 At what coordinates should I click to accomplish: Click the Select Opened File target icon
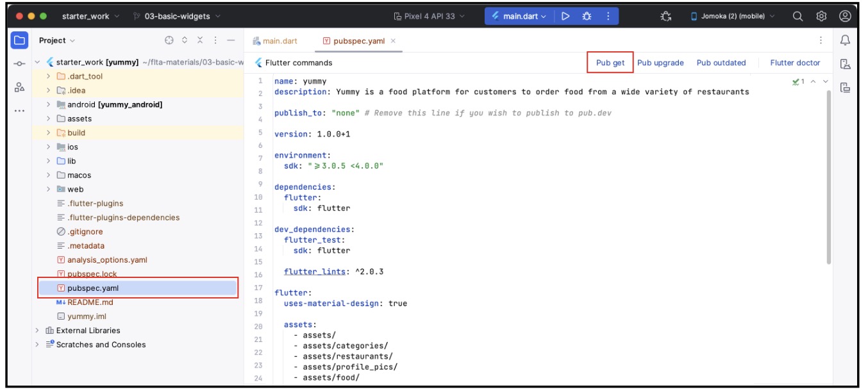(x=169, y=40)
